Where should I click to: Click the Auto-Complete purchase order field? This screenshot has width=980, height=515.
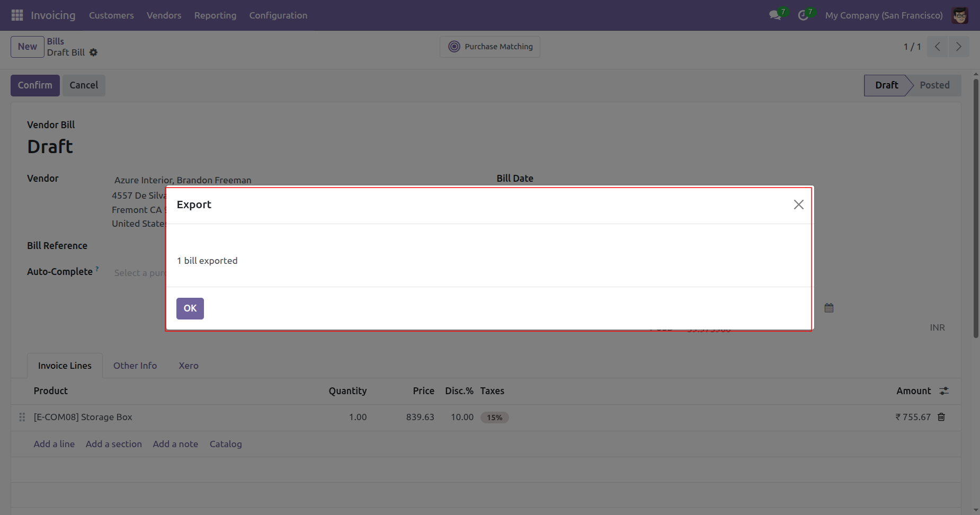(x=139, y=273)
